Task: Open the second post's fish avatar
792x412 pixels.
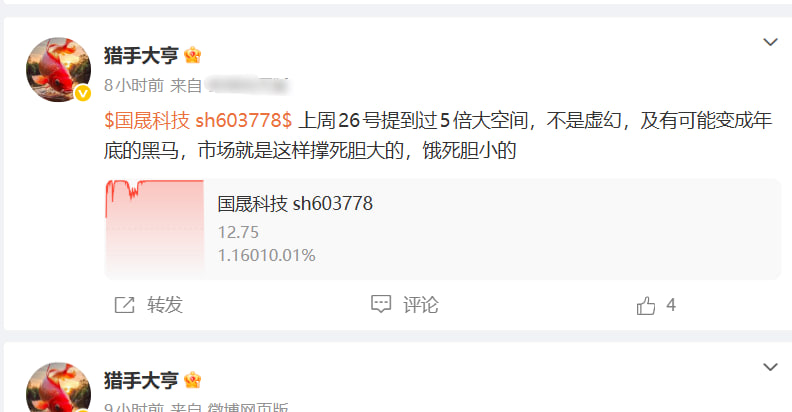Action: [58, 387]
